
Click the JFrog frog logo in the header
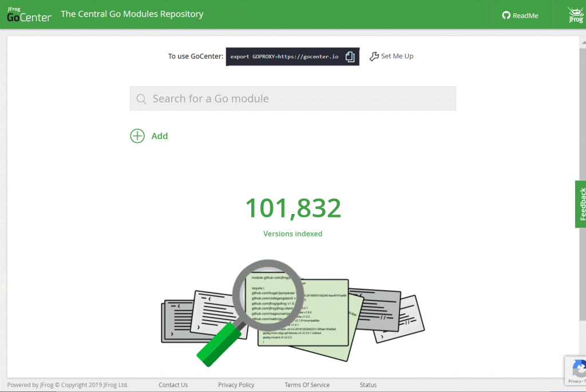pos(576,15)
